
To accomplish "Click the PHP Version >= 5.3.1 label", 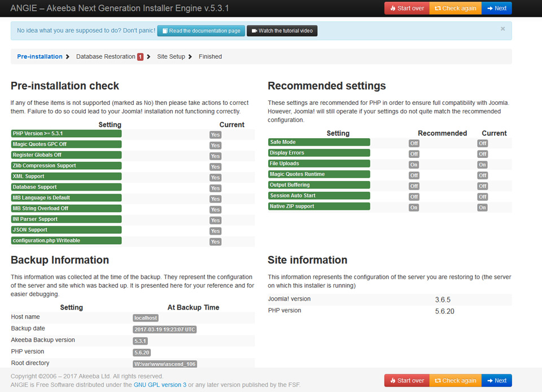I will coord(67,134).
